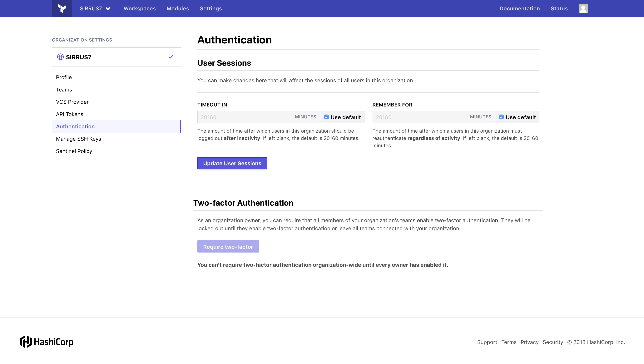
Task: Click the globe icon beside SIRRUS7
Action: tap(60, 57)
